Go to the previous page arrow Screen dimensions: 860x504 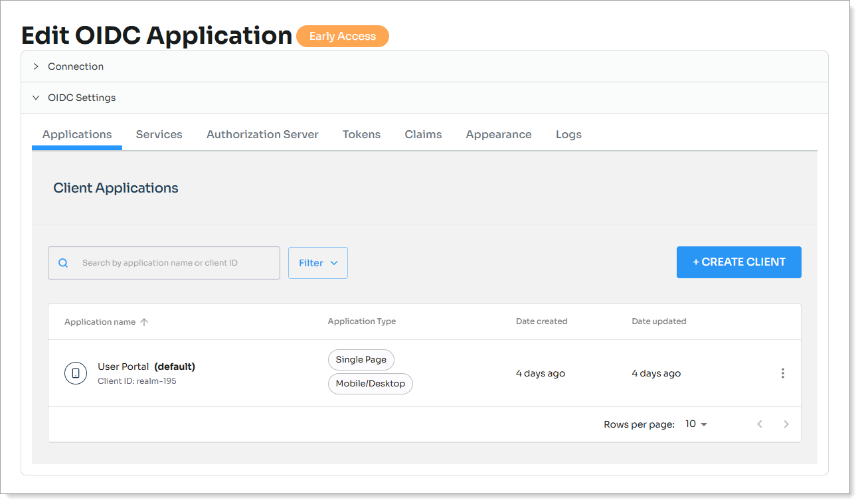760,424
